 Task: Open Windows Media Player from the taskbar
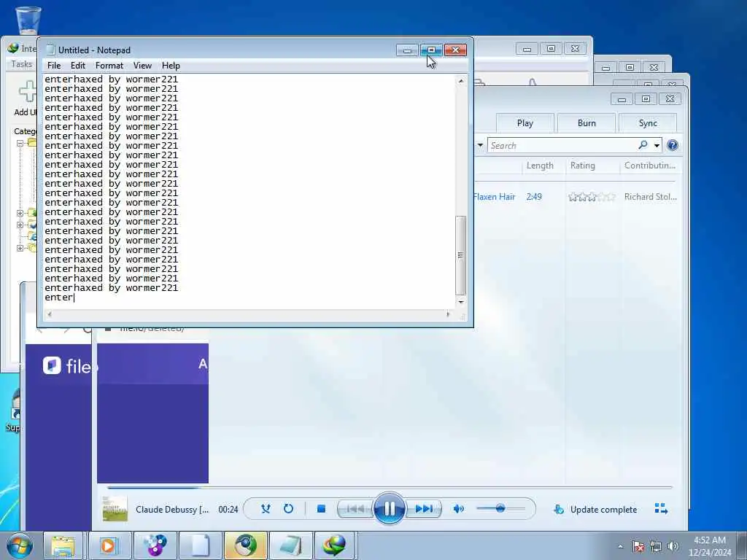click(108, 545)
